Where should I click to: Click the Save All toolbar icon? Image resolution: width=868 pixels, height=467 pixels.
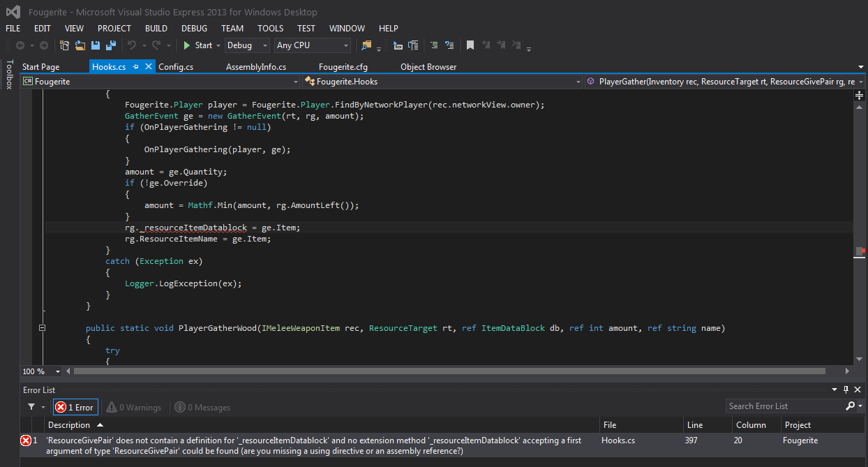tap(111, 45)
